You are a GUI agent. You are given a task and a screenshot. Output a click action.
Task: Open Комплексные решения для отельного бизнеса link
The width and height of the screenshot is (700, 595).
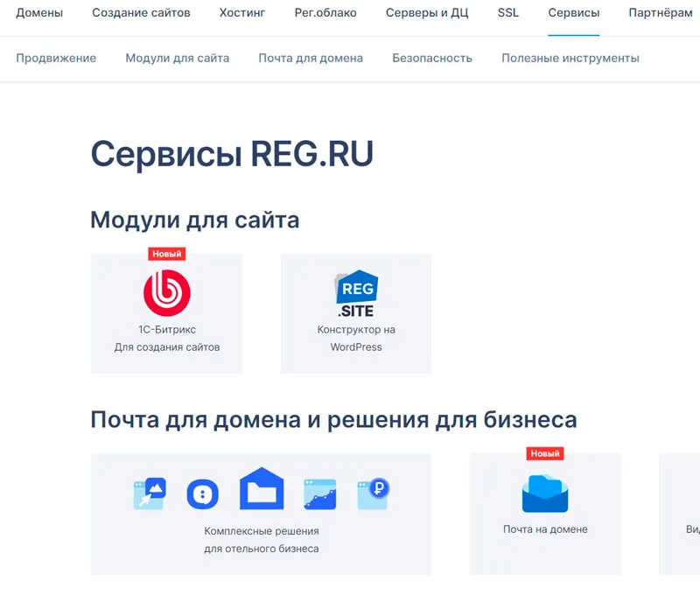[x=262, y=540]
